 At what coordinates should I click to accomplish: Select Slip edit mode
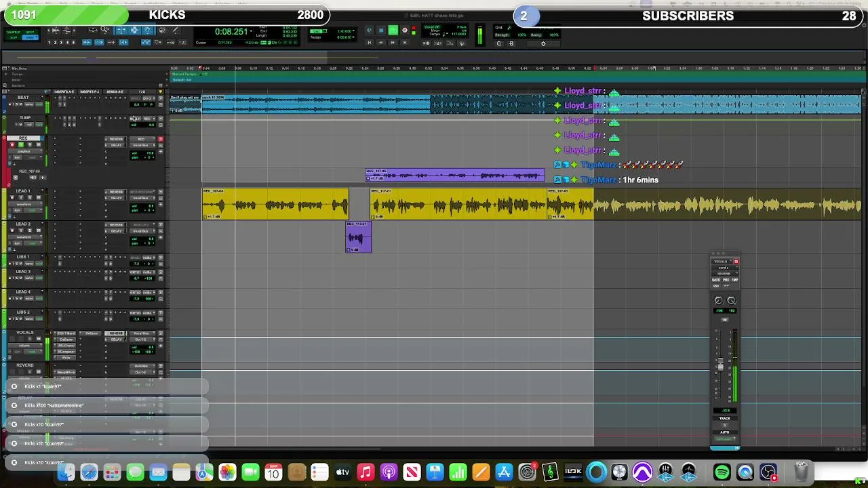(x=14, y=38)
